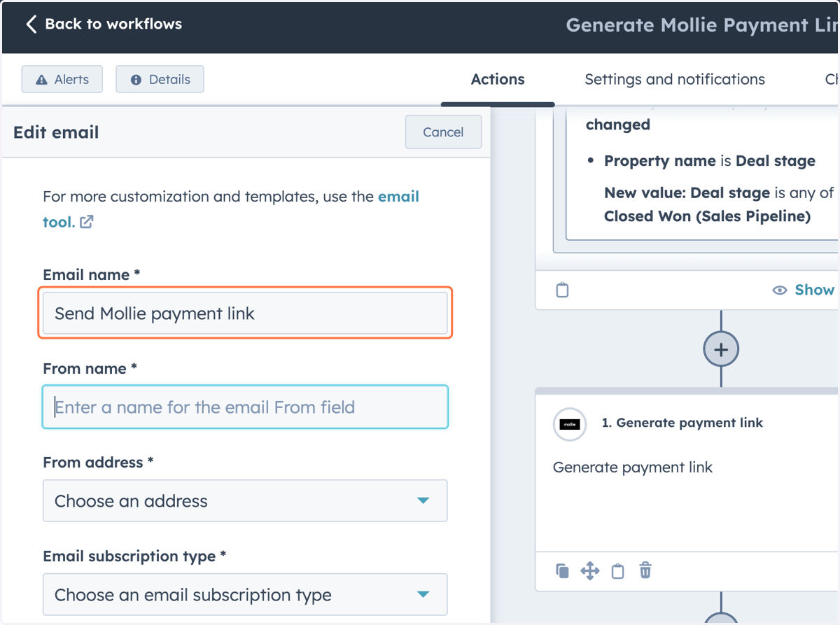Clone the Generate payment link action
The width and height of the screenshot is (840, 625).
pyautogui.click(x=562, y=571)
